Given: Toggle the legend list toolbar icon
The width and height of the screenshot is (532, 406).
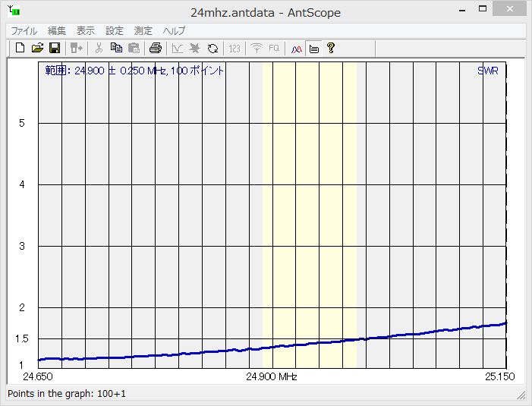Looking at the screenshot, I should click(314, 49).
